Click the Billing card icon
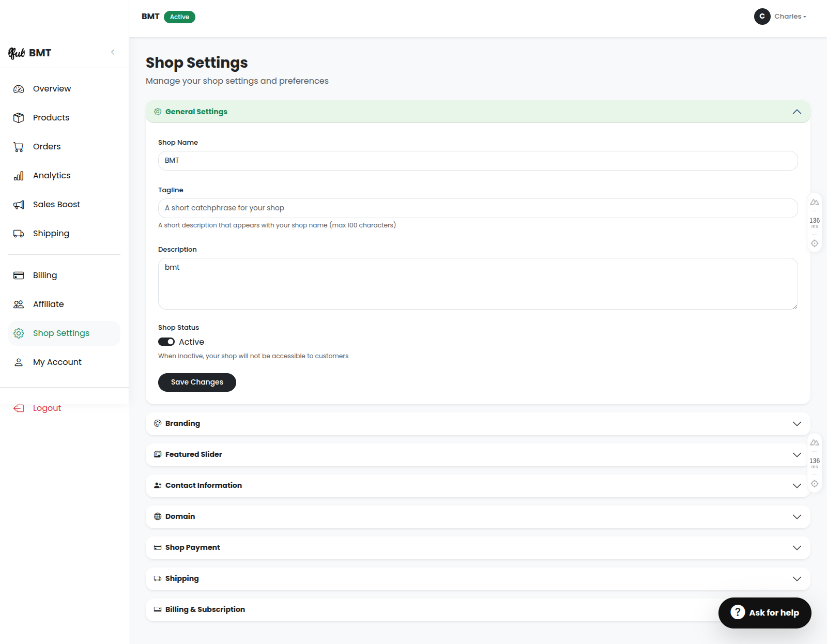Viewport: 827px width, 644px height. [x=19, y=275]
